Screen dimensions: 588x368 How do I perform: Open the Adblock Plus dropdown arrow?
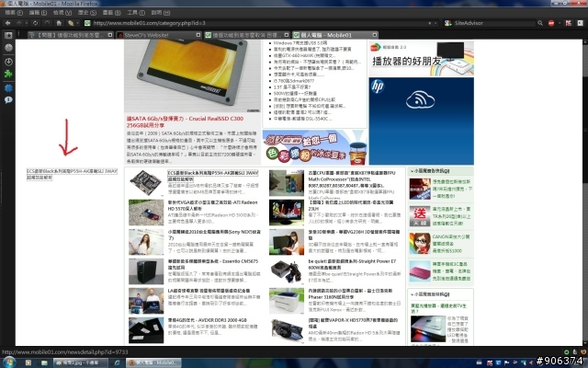coord(560,23)
